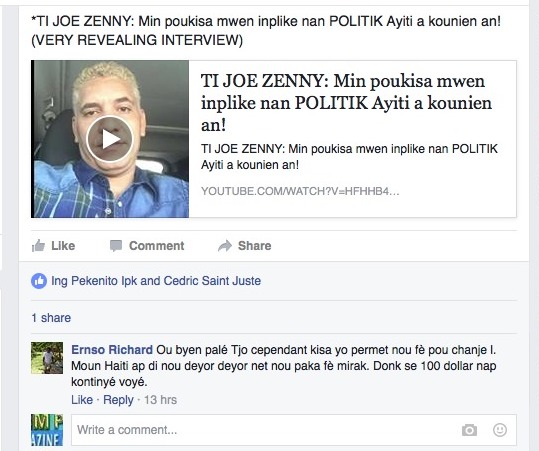Open Ernso Richard's name link
This screenshot has width=539, height=451.
pos(112,350)
